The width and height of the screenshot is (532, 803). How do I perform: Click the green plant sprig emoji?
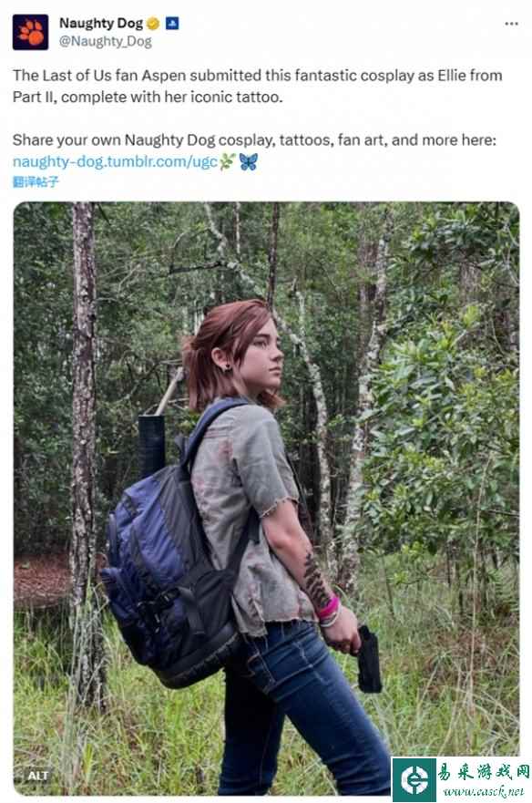click(x=228, y=162)
